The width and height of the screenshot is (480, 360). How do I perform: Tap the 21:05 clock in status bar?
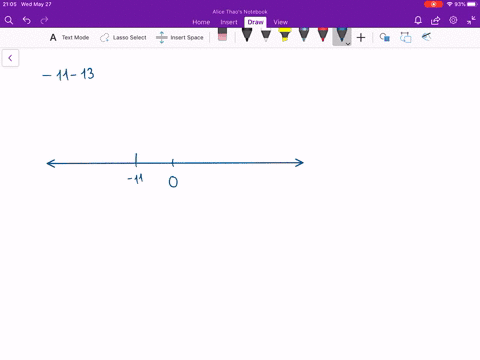[9, 4]
